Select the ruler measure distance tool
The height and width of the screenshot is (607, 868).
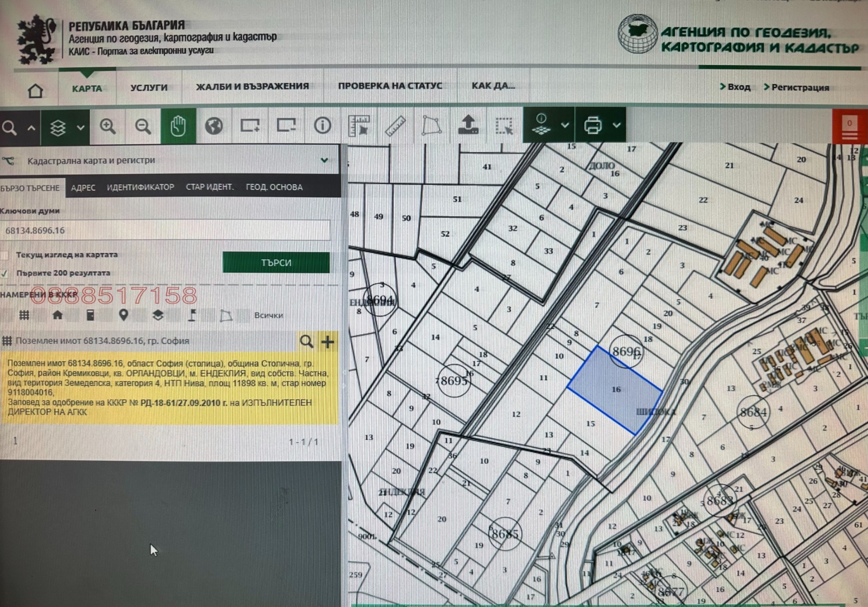click(x=395, y=126)
